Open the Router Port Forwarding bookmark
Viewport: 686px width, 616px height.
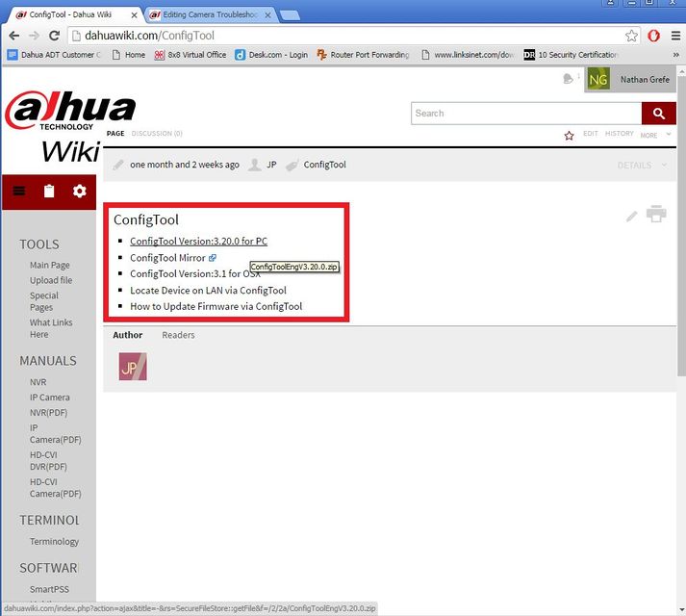(x=363, y=55)
